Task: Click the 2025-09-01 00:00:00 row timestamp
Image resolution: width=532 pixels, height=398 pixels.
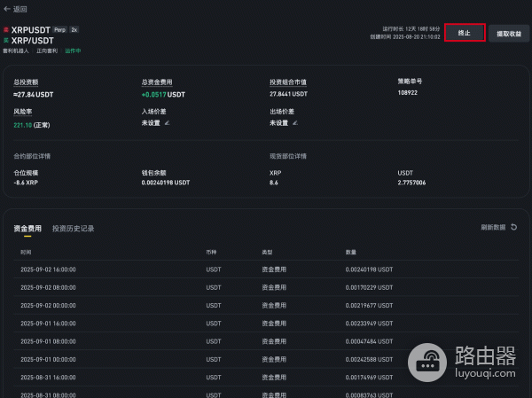Action: pos(48,359)
